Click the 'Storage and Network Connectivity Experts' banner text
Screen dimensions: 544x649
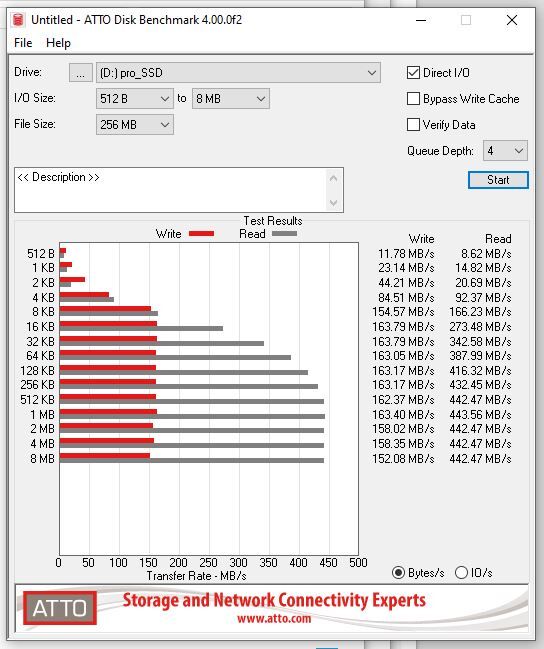click(274, 600)
